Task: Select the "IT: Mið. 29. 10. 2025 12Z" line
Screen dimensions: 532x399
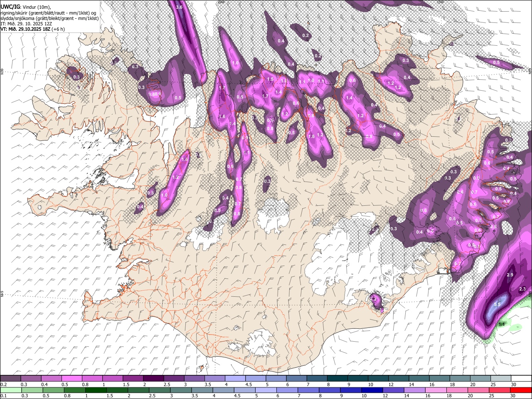Action: click(x=26, y=24)
